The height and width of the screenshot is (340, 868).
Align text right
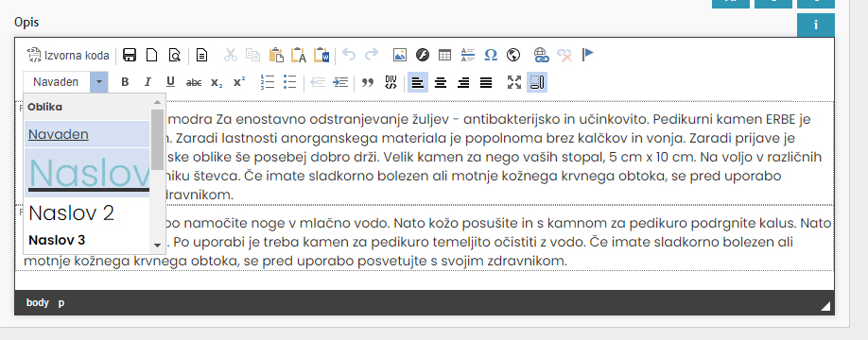tap(463, 82)
